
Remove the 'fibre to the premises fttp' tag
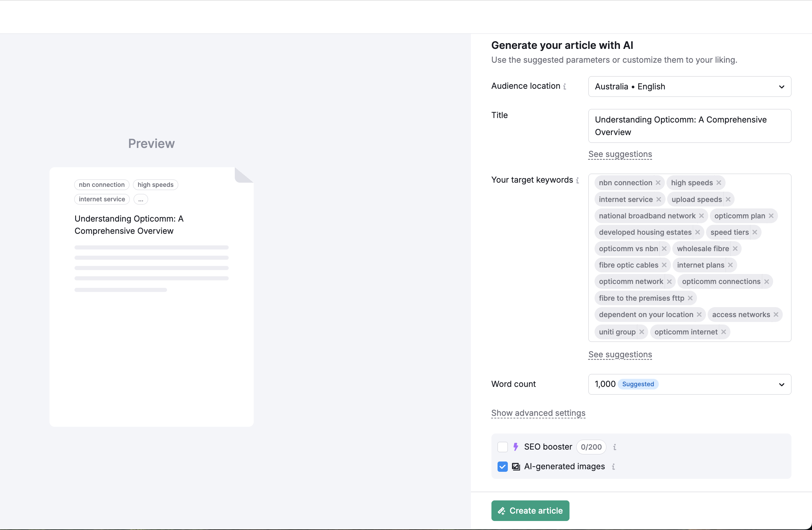click(x=690, y=298)
